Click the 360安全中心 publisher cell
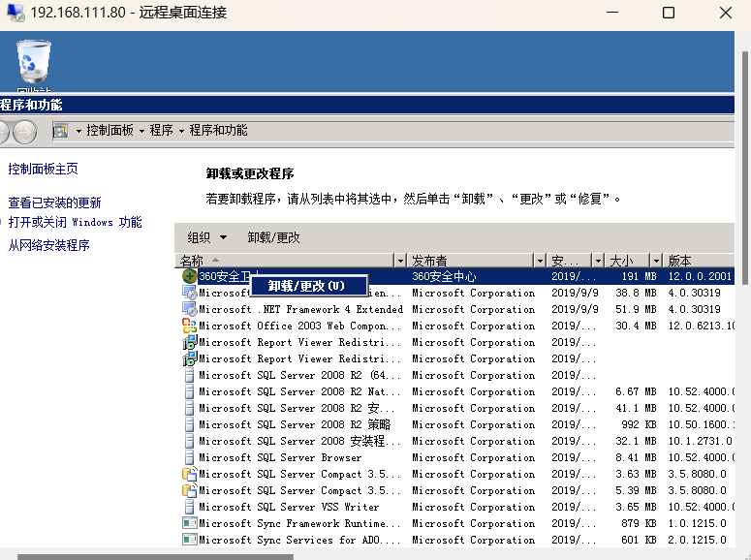 pyautogui.click(x=444, y=276)
